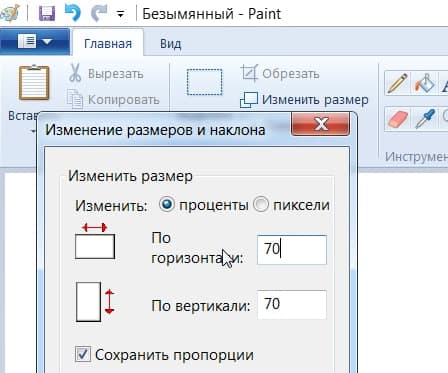The width and height of the screenshot is (448, 373).
Task: Close the Изменение размеров и наклона dialog
Action: pyautogui.click(x=321, y=124)
